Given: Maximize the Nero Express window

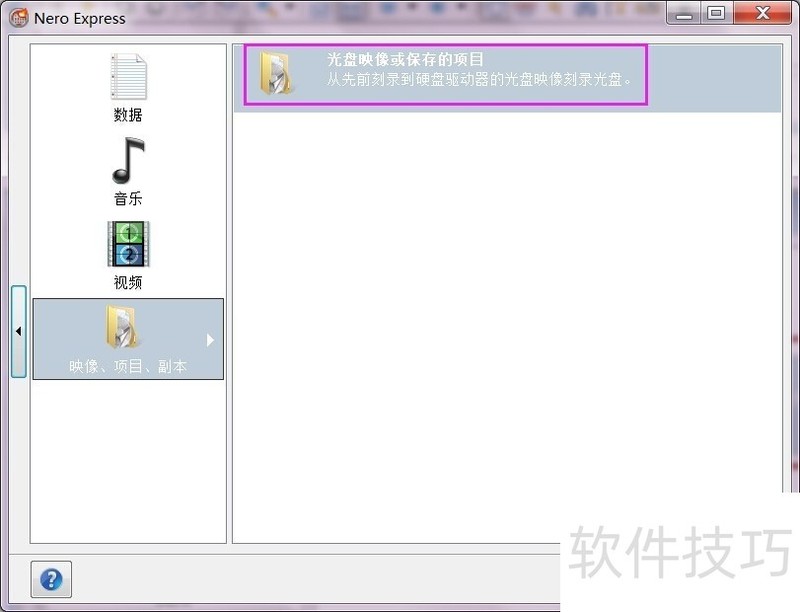Looking at the screenshot, I should [716, 14].
